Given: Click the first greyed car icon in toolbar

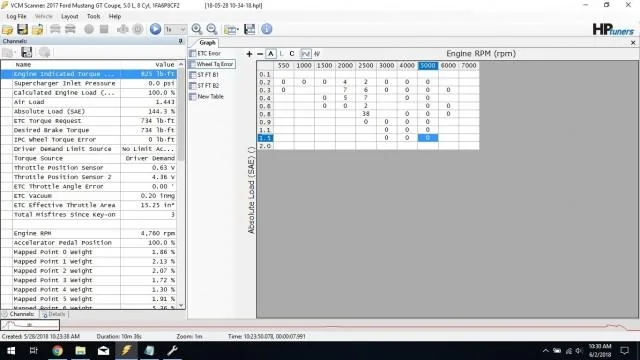Looking at the screenshot, I should 55,29.
